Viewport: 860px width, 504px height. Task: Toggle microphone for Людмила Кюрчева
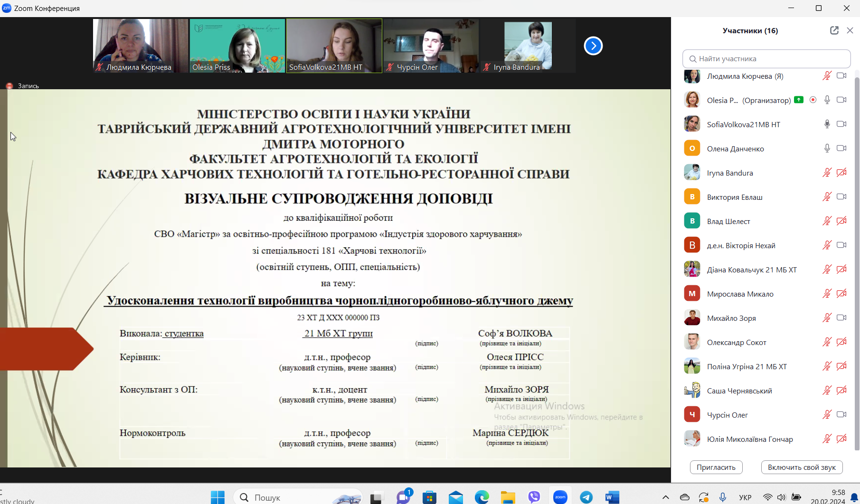[x=827, y=76]
